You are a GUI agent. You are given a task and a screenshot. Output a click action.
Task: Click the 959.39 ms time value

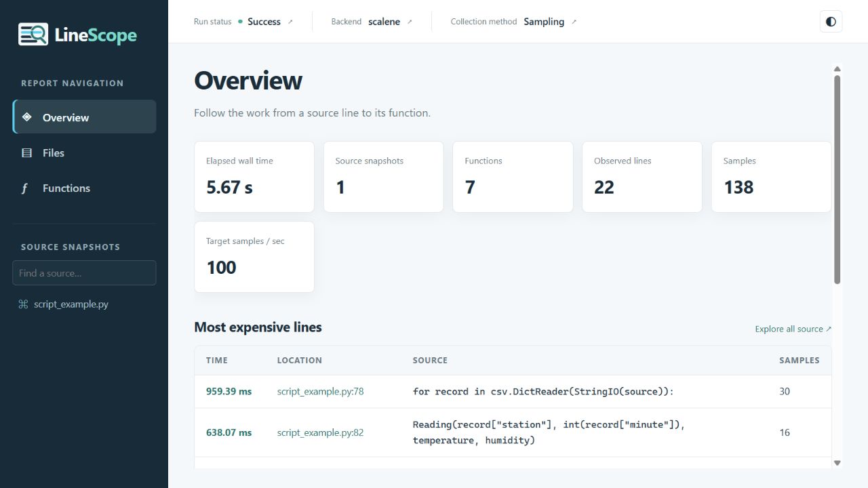click(x=229, y=391)
